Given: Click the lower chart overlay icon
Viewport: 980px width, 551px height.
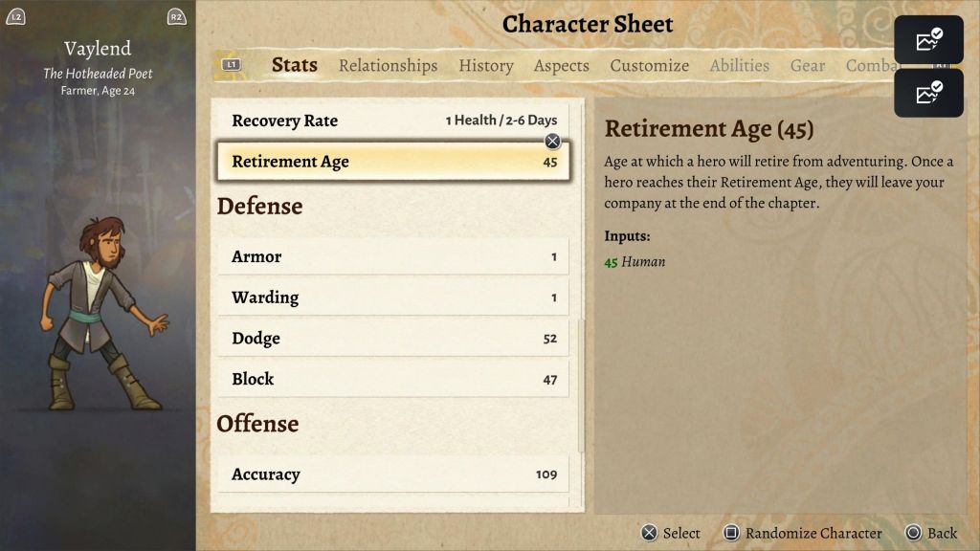Looking at the screenshot, I should 928,93.
